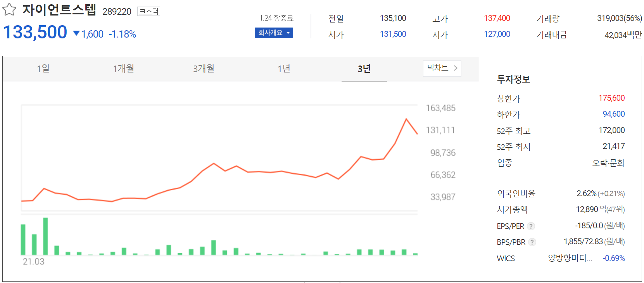The width and height of the screenshot is (644, 283).
Task: Click 거래량 value 319,003(56%)
Action: coord(620,18)
